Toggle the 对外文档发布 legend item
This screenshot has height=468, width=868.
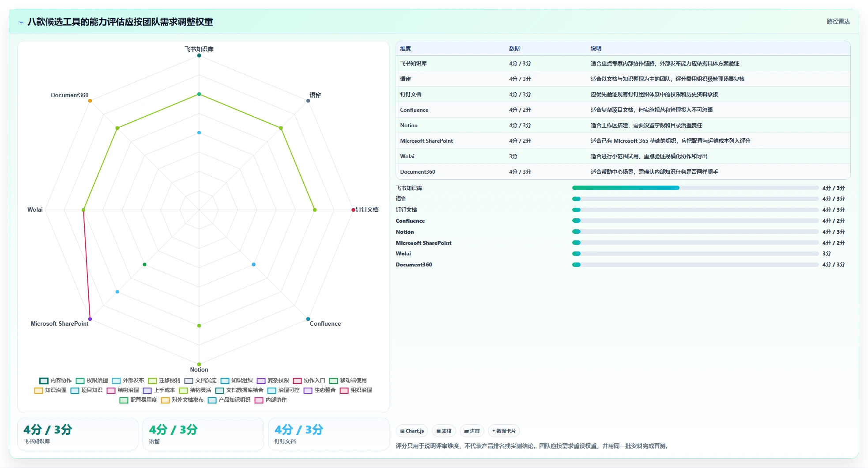click(182, 400)
